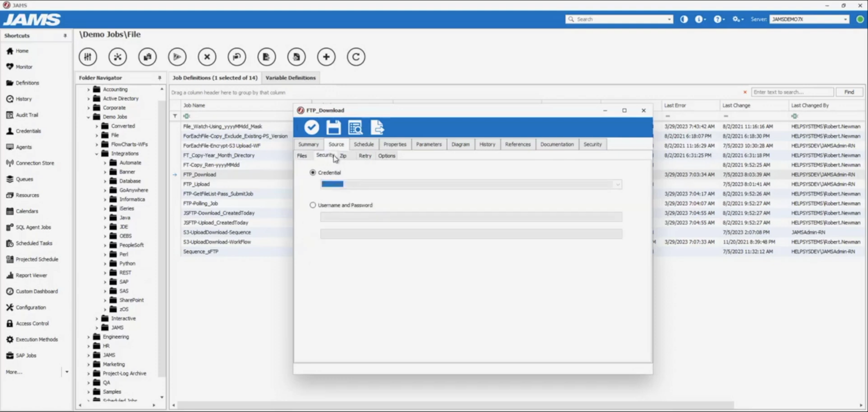Open Credentials shortcut in sidebar
Viewport: 868px width, 412px height.
click(28, 131)
